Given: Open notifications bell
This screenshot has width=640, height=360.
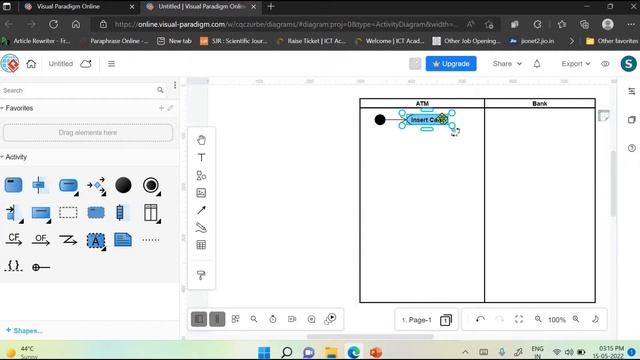Looking at the screenshot, I should (537, 64).
